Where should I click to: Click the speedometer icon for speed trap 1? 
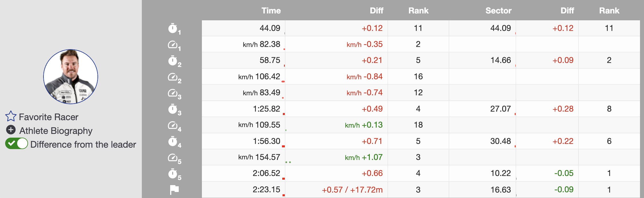coord(173,45)
